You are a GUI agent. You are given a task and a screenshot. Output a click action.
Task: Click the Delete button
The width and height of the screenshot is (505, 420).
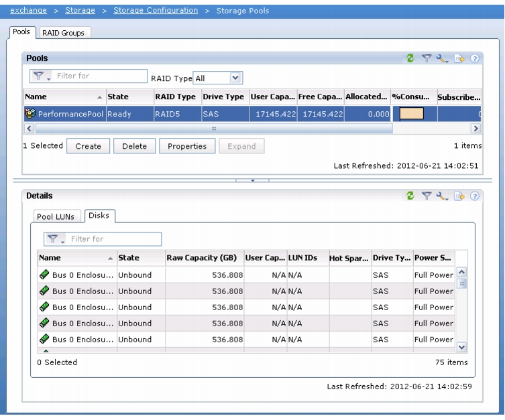click(134, 146)
